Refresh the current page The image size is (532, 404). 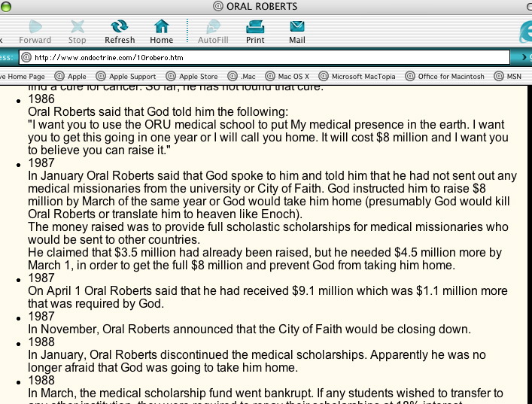point(120,26)
